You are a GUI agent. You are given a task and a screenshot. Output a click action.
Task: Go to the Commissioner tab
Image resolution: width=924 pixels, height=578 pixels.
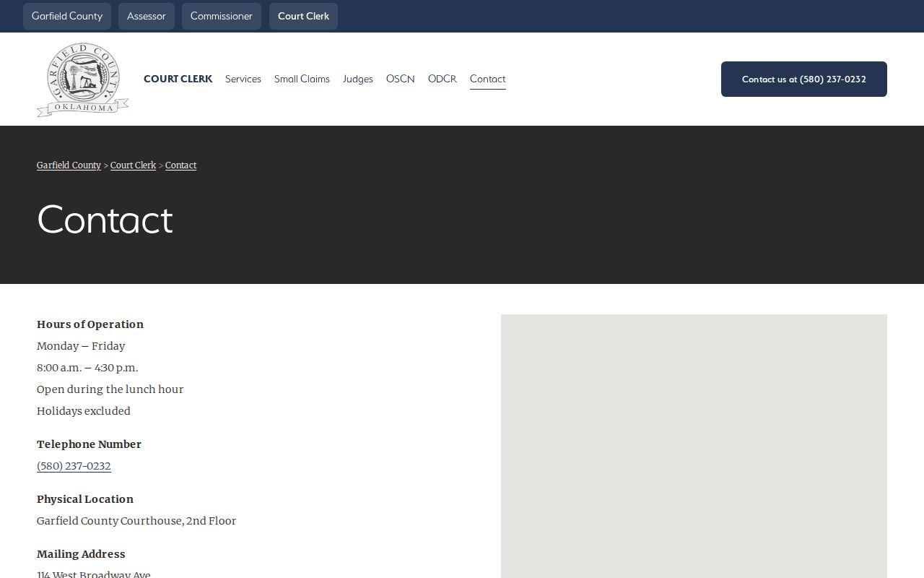coord(222,16)
